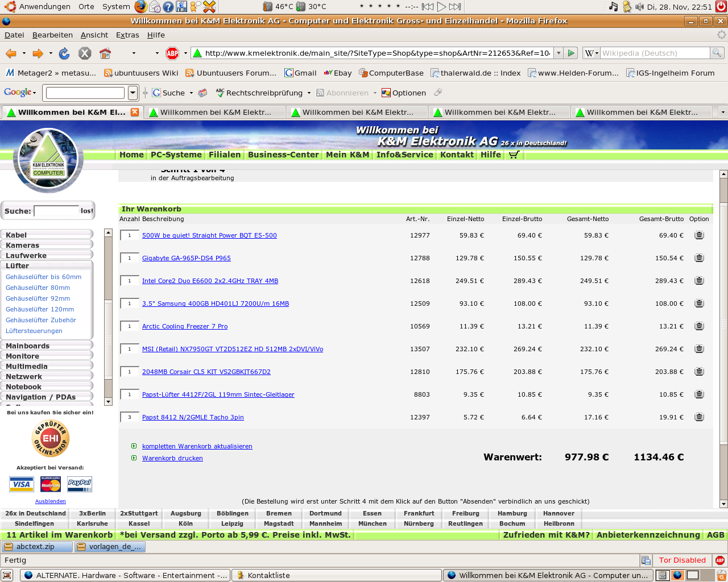The image size is (728, 582).
Task: Delete Samsung 400GB HD401LJ row via trash
Action: [699, 304]
